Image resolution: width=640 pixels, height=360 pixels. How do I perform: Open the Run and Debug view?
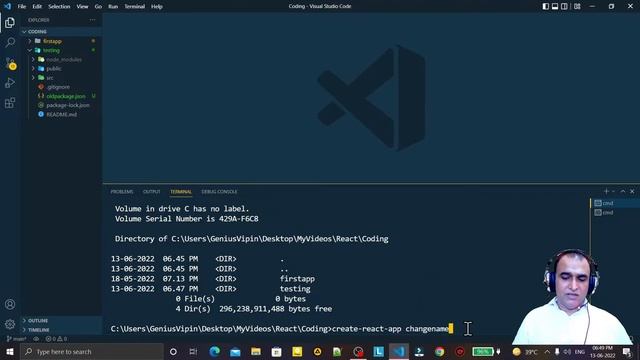pyautogui.click(x=10, y=83)
